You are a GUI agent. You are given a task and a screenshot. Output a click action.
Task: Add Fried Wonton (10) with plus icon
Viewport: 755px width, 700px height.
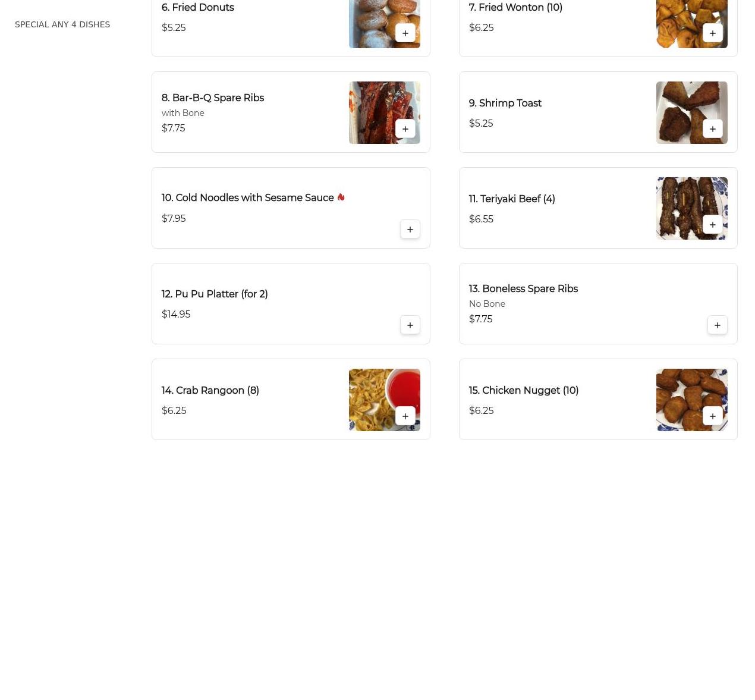point(713,33)
